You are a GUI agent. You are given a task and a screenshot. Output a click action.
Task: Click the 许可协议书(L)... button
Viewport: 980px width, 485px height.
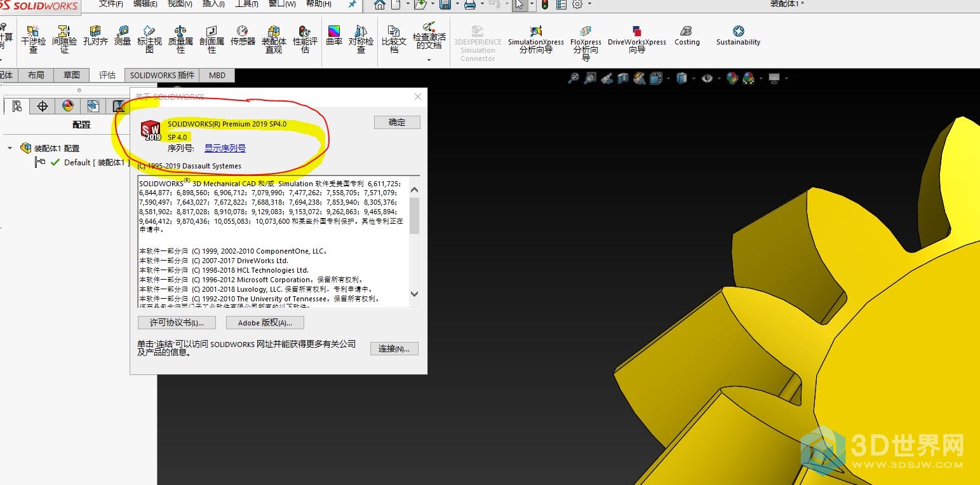click(x=177, y=323)
